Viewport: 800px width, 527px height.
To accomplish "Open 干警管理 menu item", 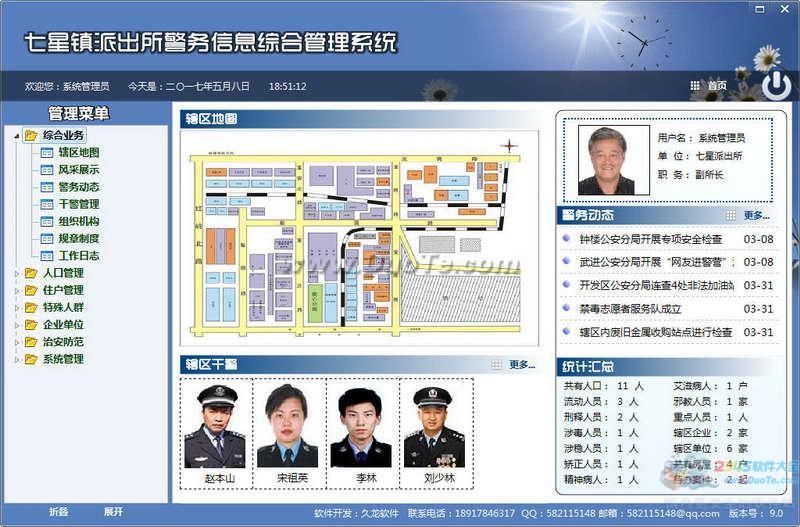I will click(x=79, y=204).
